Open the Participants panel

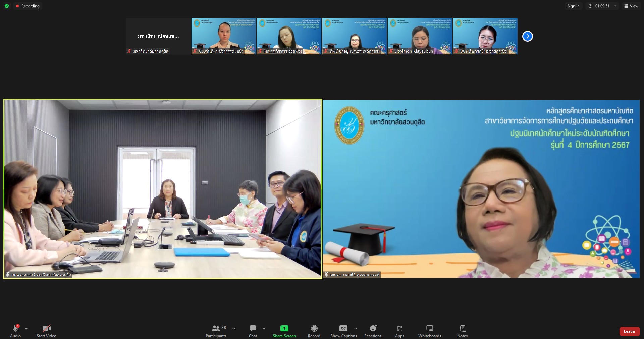[216, 331]
